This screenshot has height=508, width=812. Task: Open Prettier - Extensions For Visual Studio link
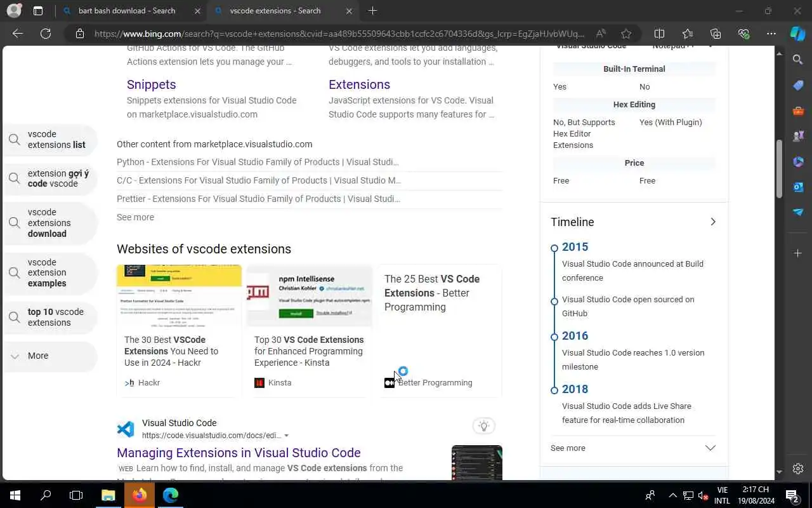(258, 199)
